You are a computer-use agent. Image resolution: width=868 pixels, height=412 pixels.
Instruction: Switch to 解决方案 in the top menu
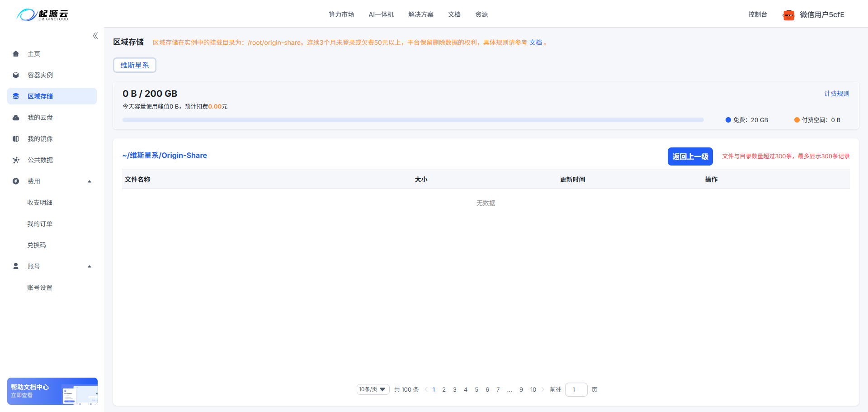420,14
